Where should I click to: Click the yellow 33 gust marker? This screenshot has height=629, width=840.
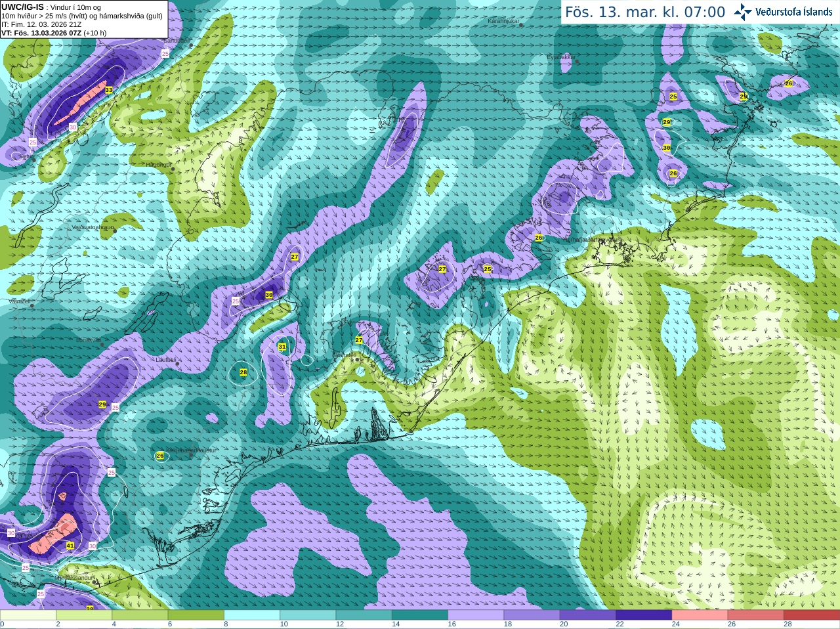[108, 90]
